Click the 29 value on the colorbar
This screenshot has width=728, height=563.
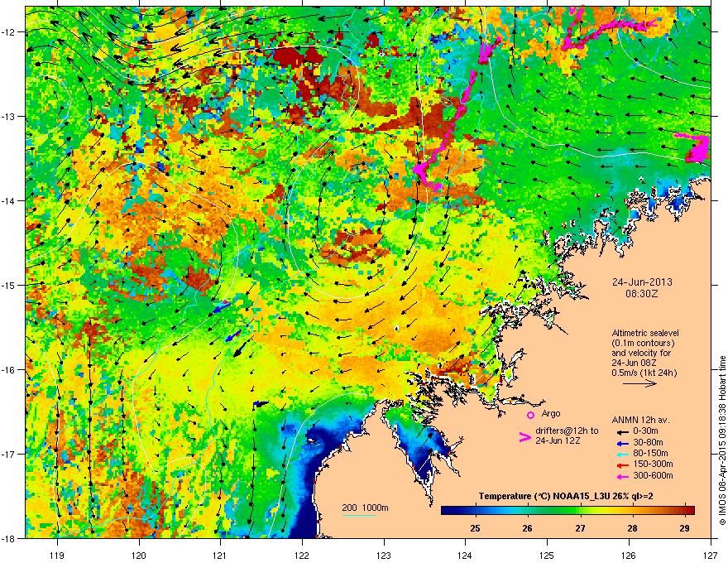coord(684,528)
